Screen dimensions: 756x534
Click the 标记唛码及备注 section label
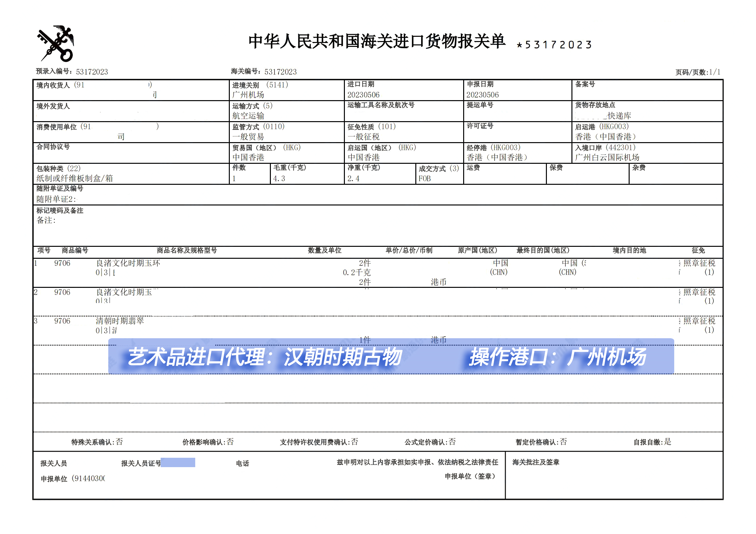coord(59,210)
